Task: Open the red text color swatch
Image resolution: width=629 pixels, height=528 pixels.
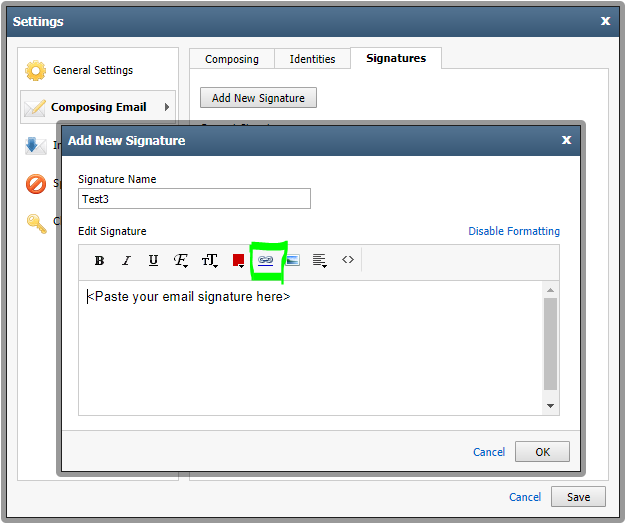Action: click(x=239, y=261)
